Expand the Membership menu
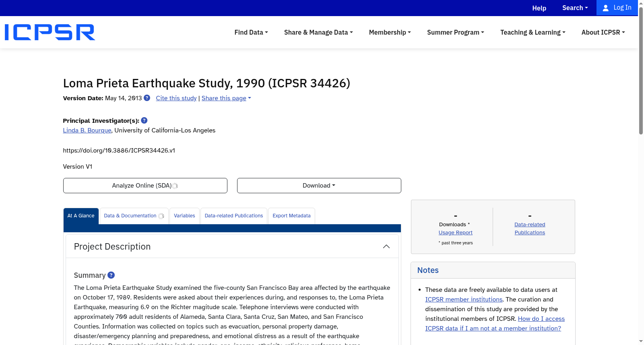 (390, 32)
